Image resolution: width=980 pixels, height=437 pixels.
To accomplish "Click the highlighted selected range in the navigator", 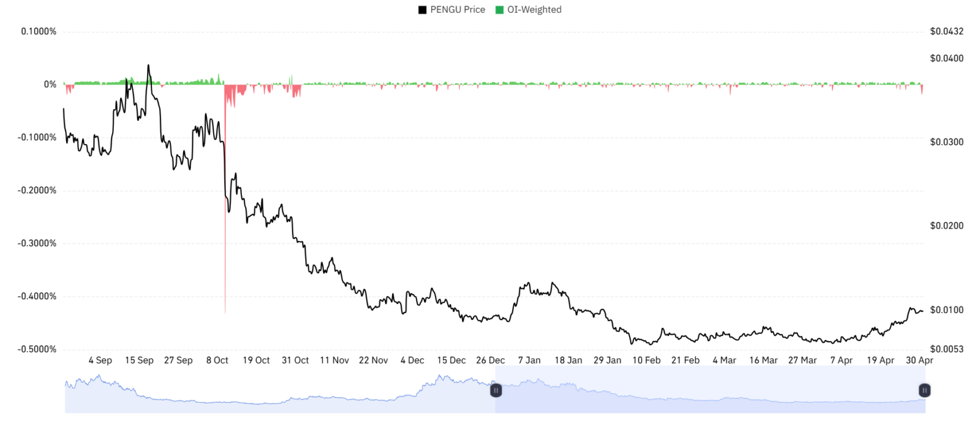I will point(710,390).
